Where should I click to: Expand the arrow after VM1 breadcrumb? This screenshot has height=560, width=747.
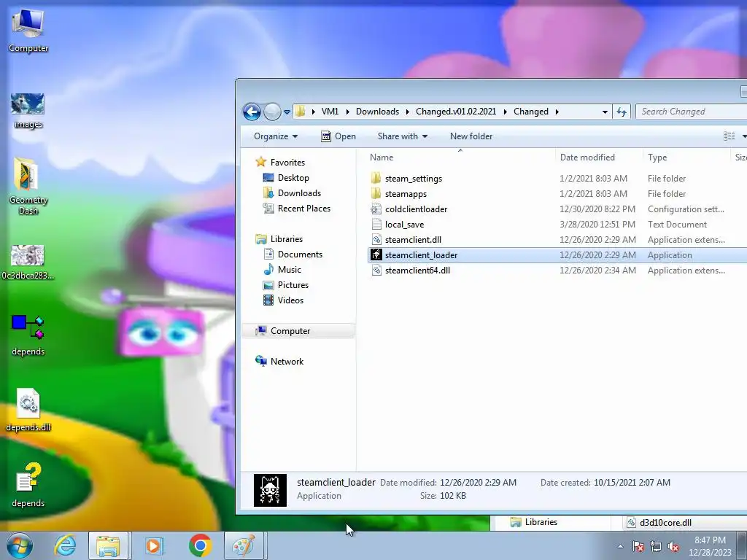pos(347,112)
